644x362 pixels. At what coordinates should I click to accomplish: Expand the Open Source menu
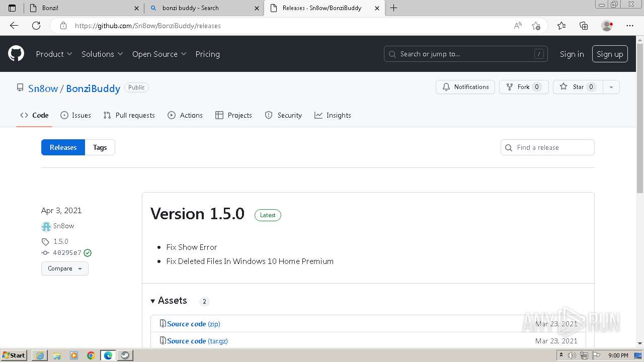coord(159,54)
